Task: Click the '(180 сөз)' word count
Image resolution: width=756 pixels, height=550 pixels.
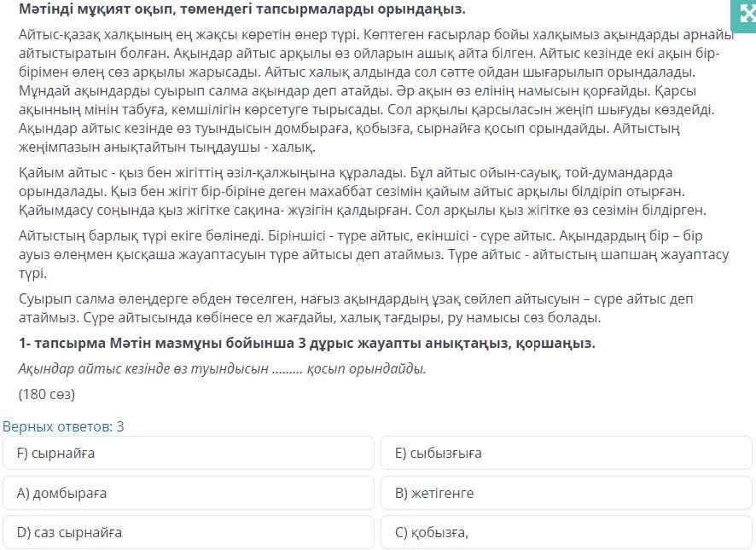Action: 47,394
